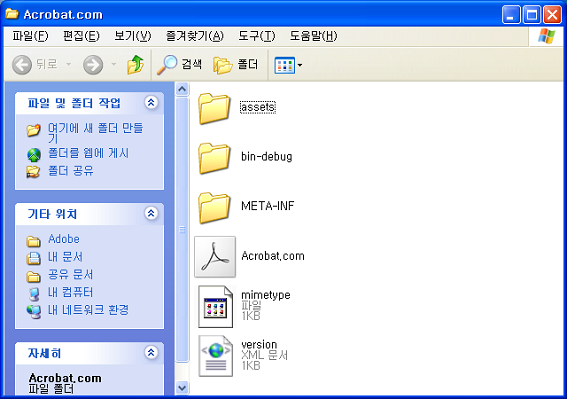The height and width of the screenshot is (399, 567).
Task: Click sidebar scrollbar up arrow
Action: tap(182, 89)
